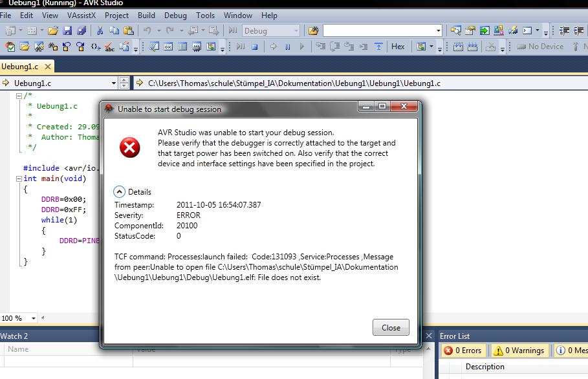The width and height of the screenshot is (588, 379).
Task: Click the memory chip program icon
Action: pyautogui.click(x=458, y=47)
